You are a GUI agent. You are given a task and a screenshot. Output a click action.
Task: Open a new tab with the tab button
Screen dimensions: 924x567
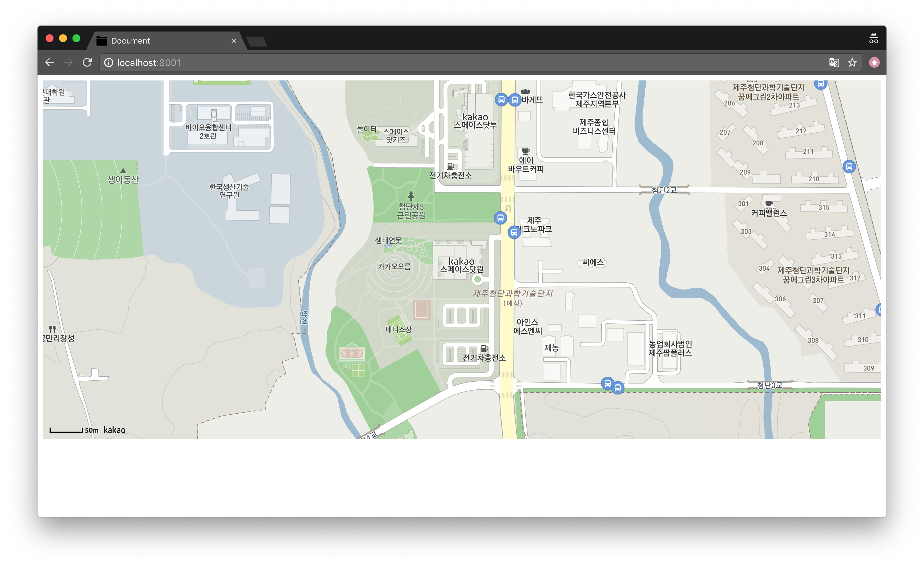[x=257, y=42]
